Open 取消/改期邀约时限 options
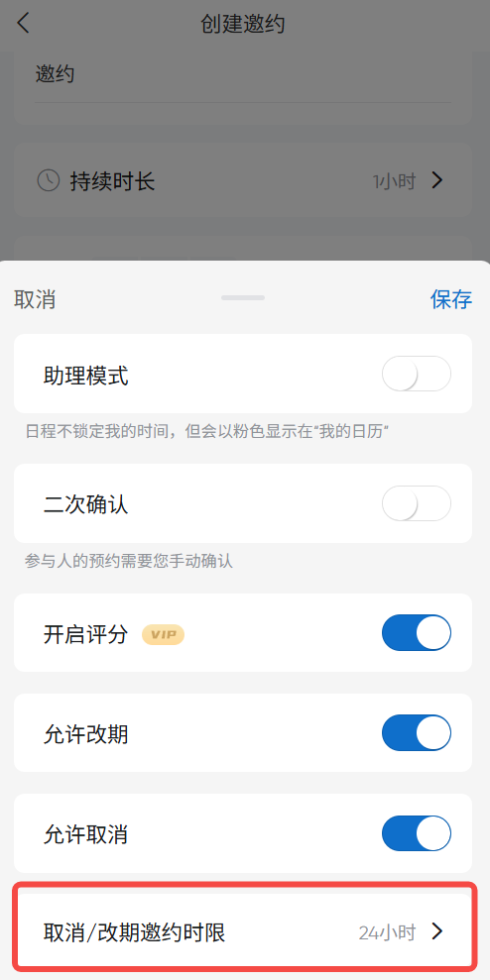 (243, 933)
